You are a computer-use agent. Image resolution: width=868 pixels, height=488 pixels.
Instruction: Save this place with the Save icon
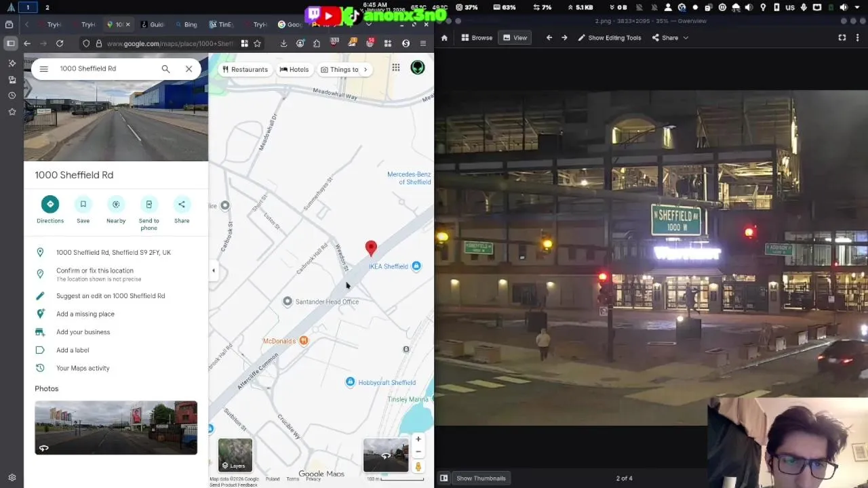83,210
